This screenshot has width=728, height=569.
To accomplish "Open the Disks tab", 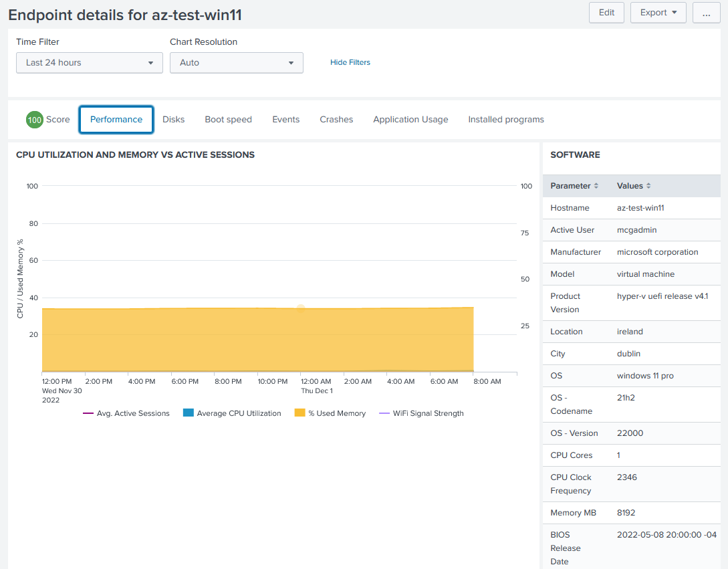I will pos(174,120).
